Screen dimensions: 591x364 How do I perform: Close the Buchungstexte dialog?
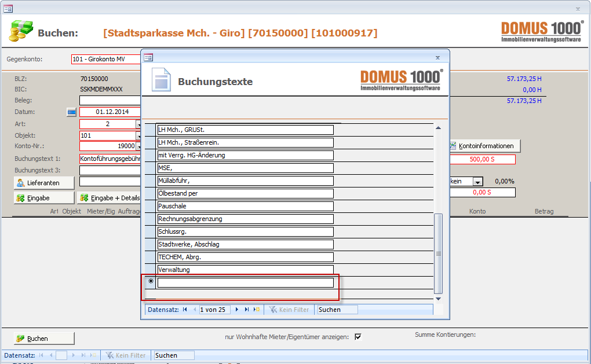coord(437,58)
